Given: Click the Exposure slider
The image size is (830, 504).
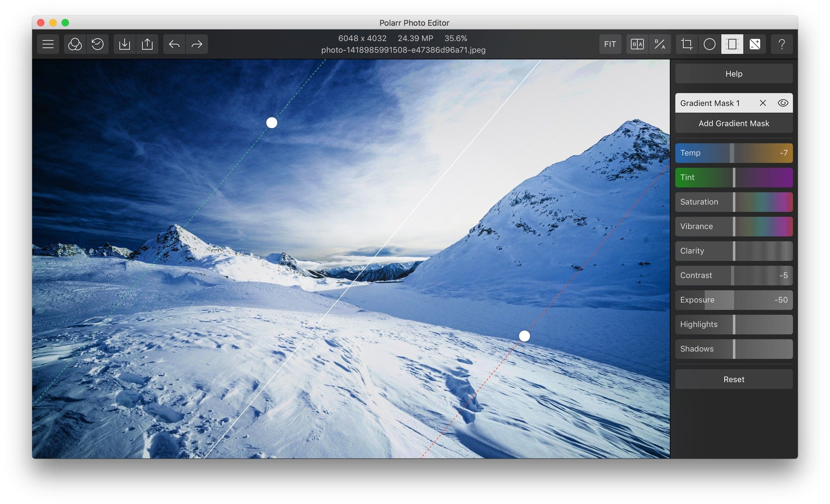Looking at the screenshot, I should click(x=734, y=300).
